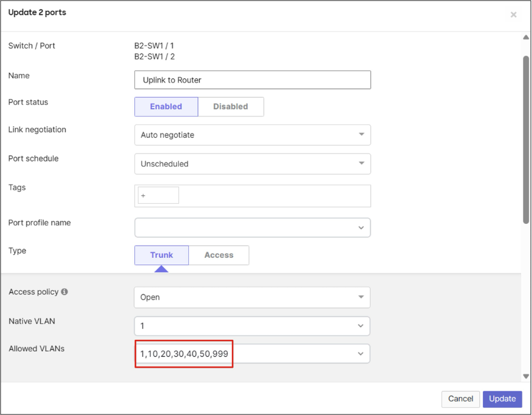Open the Link negotiation dropdown
The height and width of the screenshot is (415, 532).
coord(253,135)
